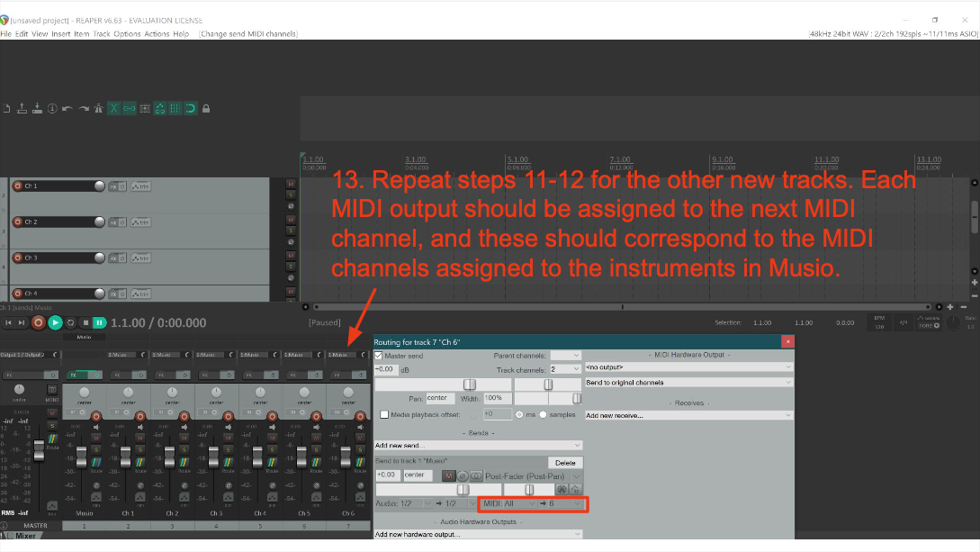Viewport: 980px width, 552px height.
Task: Record-arm the Ch 1 track
Action: [x=17, y=186]
